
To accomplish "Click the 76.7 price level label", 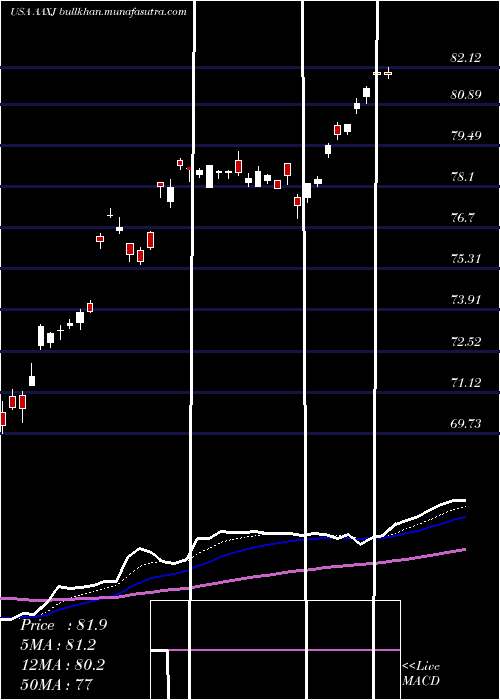I will 462,218.
